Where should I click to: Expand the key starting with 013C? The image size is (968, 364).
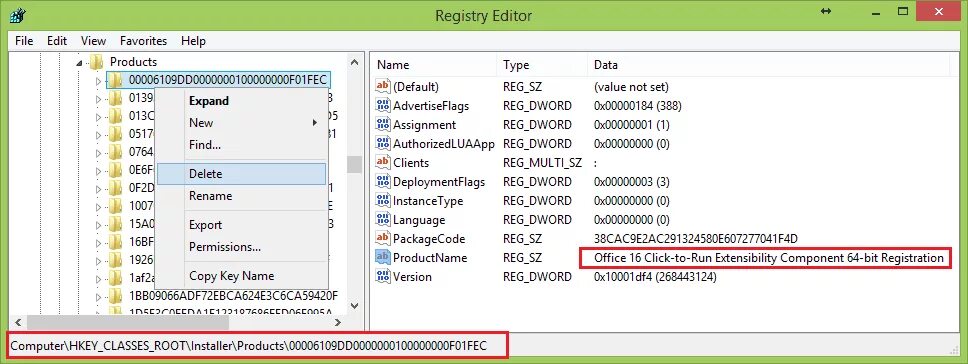(x=98, y=116)
